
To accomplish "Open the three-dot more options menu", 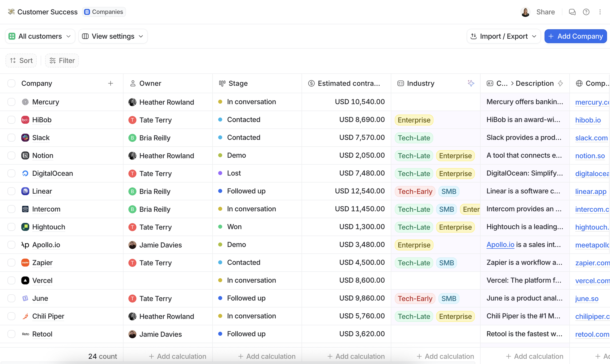I will point(600,12).
